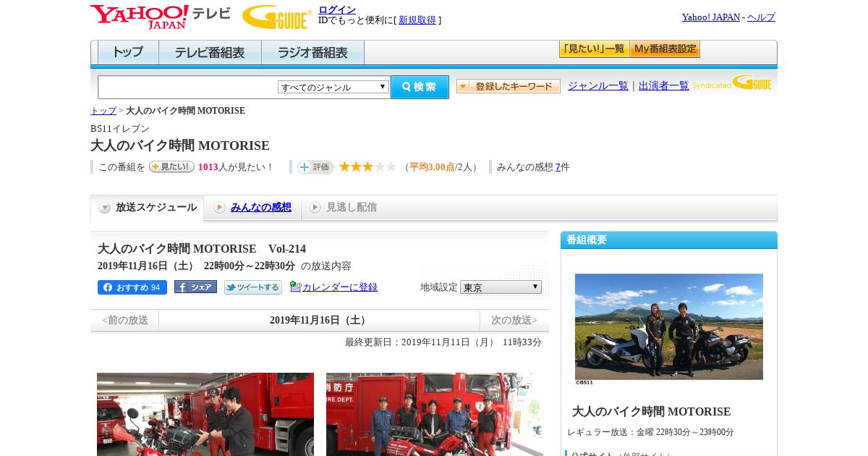Viewport: 868px width, 456px height.
Task: Open the 7件 reviews count link
Action: pyautogui.click(x=558, y=167)
